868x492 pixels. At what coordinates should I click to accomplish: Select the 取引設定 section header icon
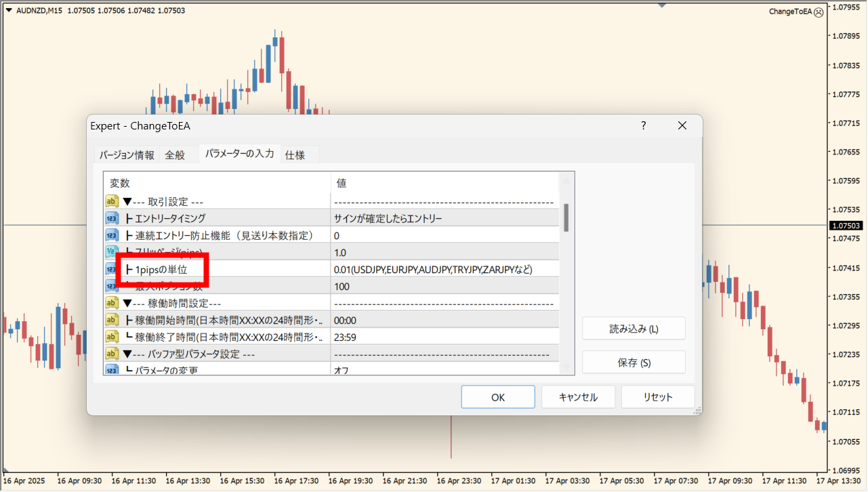(112, 201)
